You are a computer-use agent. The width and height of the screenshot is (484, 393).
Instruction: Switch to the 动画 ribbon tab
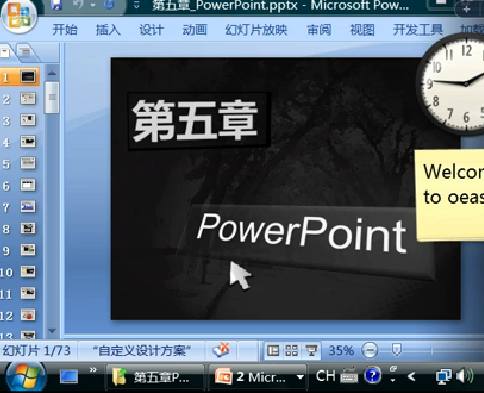tap(195, 30)
